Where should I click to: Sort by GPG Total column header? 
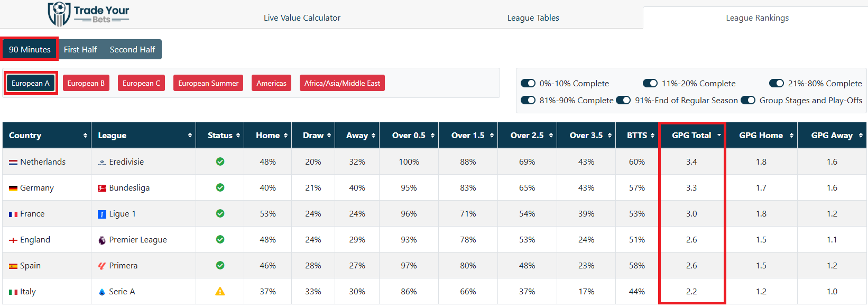pos(691,135)
